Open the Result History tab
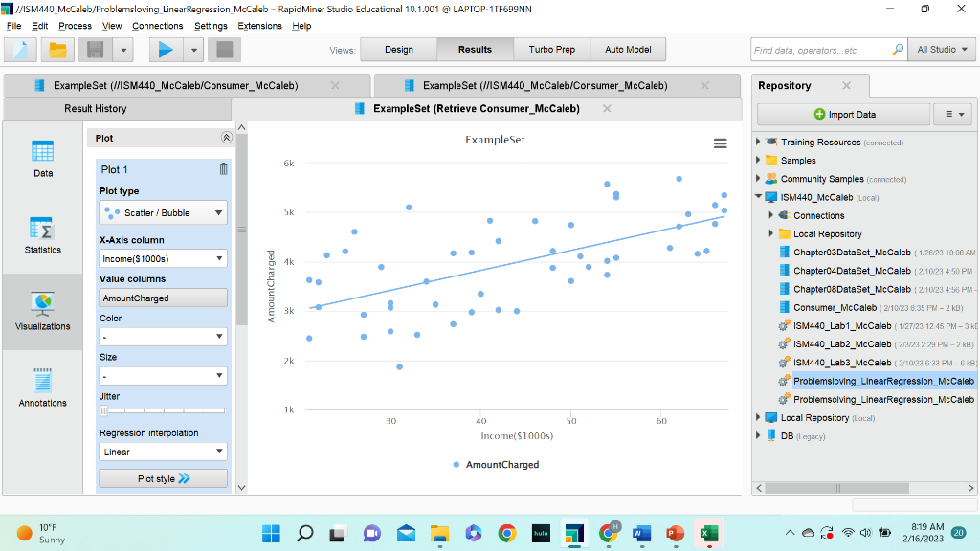The height and width of the screenshot is (551, 980). click(x=95, y=108)
